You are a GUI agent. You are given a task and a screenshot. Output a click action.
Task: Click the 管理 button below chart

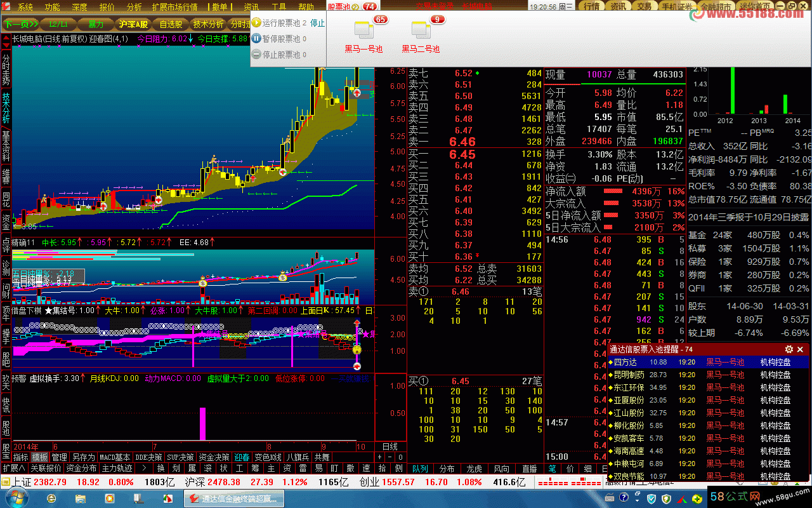click(59, 457)
